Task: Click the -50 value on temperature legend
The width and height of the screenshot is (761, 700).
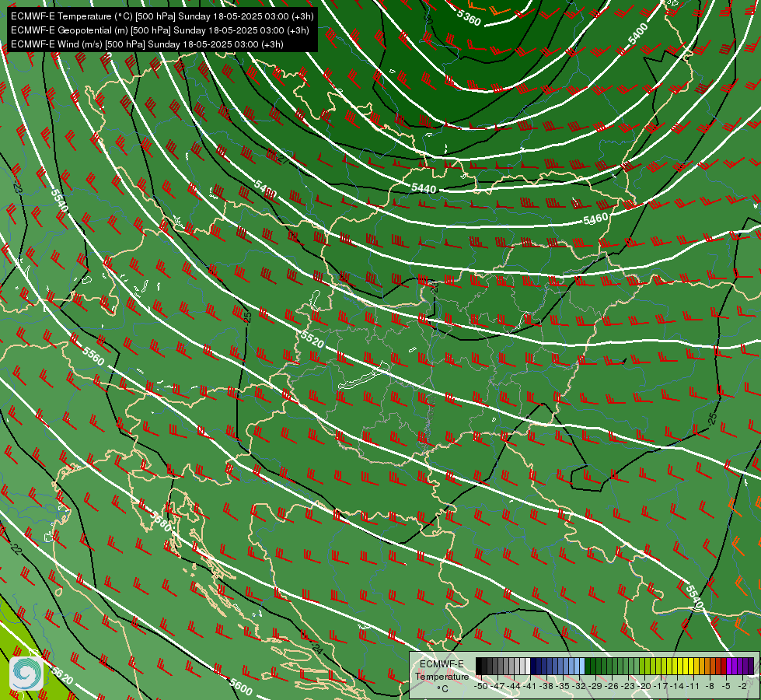Action: click(480, 686)
